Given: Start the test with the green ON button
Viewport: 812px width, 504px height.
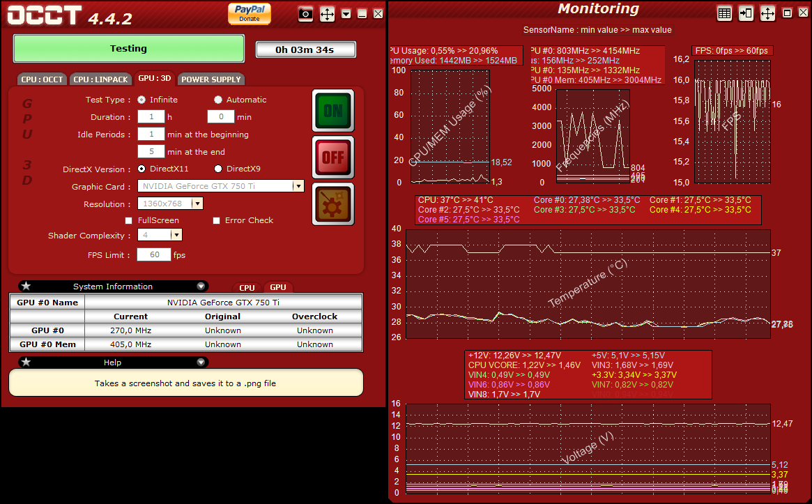Looking at the screenshot, I should pyautogui.click(x=333, y=110).
